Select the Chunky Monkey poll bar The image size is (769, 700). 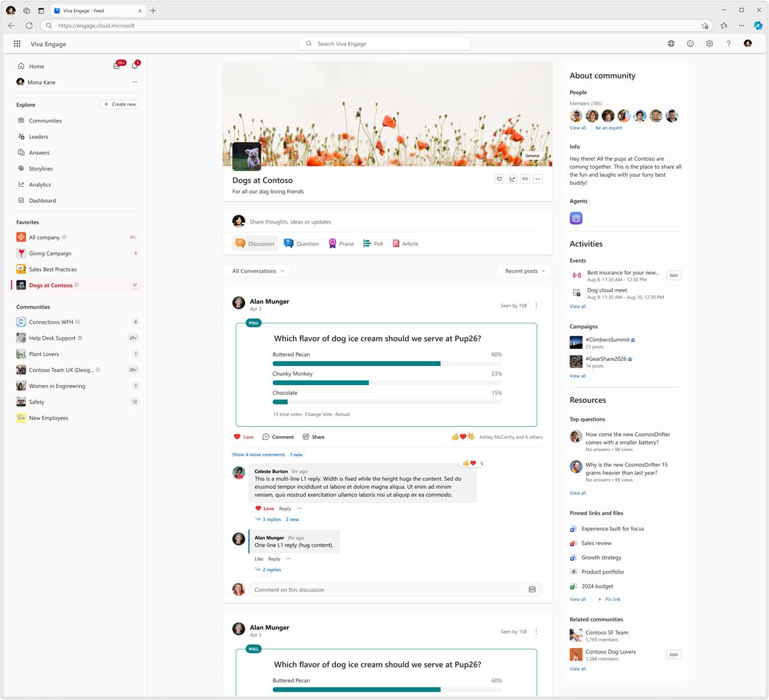click(387, 382)
